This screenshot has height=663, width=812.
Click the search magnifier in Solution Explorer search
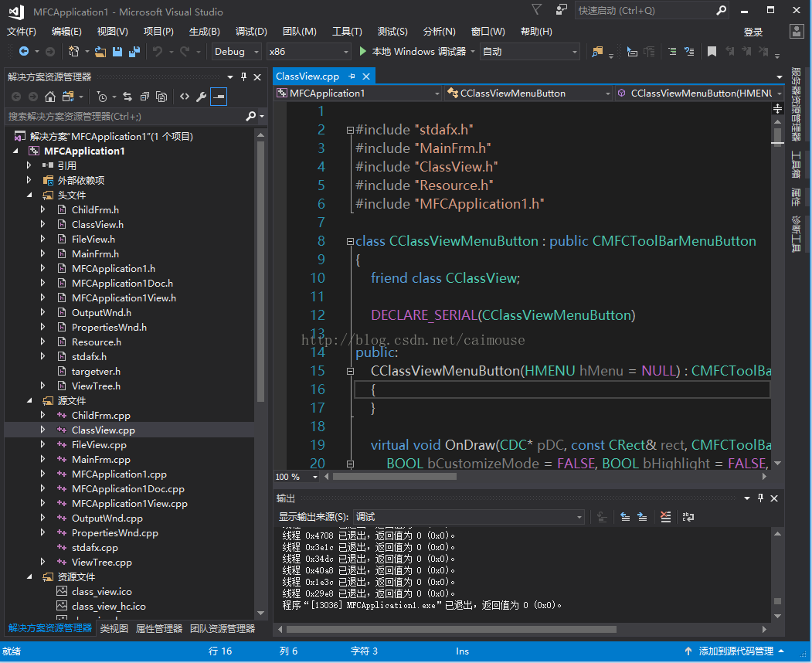[x=250, y=116]
